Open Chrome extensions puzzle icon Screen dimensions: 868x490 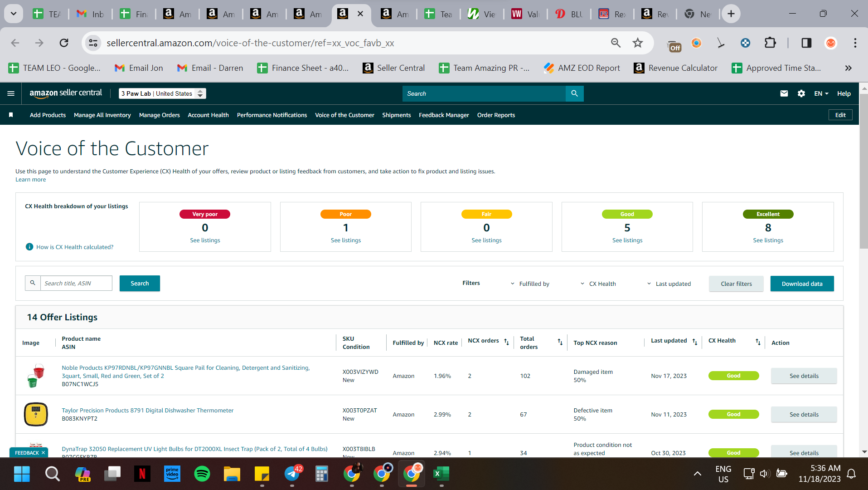[x=770, y=43]
